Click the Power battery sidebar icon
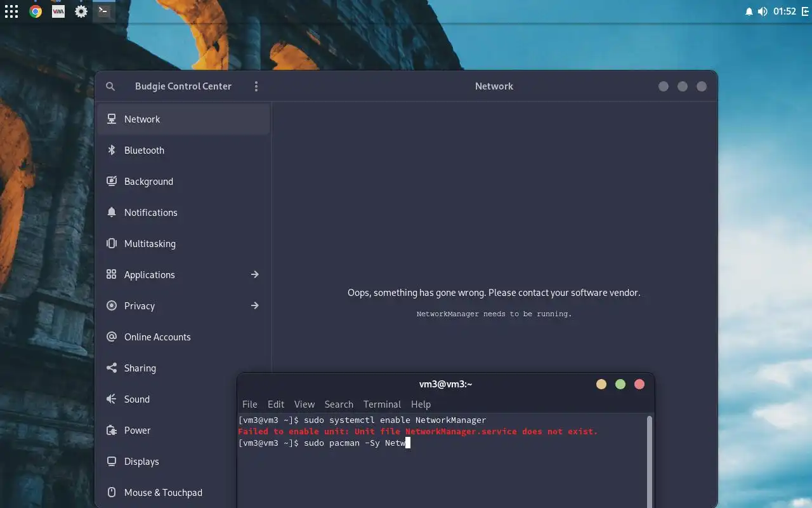 (x=112, y=430)
